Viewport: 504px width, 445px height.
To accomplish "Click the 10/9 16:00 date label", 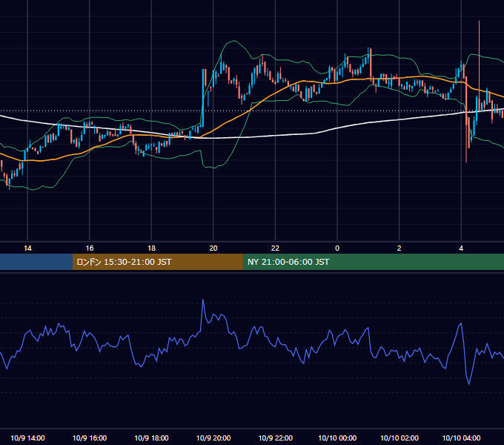I will [90, 438].
